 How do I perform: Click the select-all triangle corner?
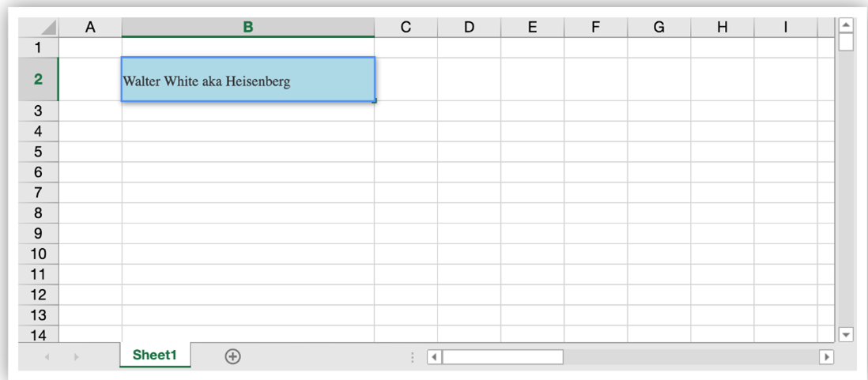click(x=48, y=28)
